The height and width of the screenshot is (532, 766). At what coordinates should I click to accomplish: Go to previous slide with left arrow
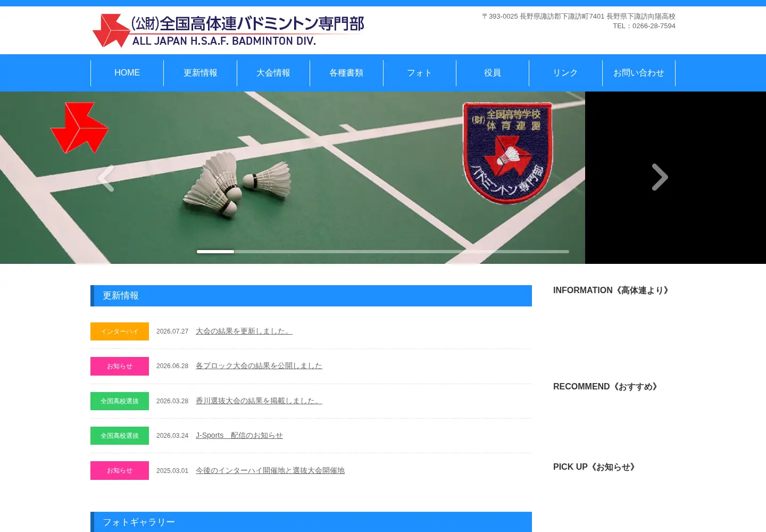point(106,178)
